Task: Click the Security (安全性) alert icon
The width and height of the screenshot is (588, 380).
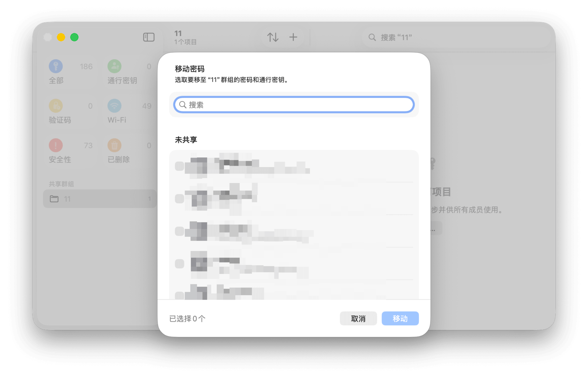Action: click(56, 145)
